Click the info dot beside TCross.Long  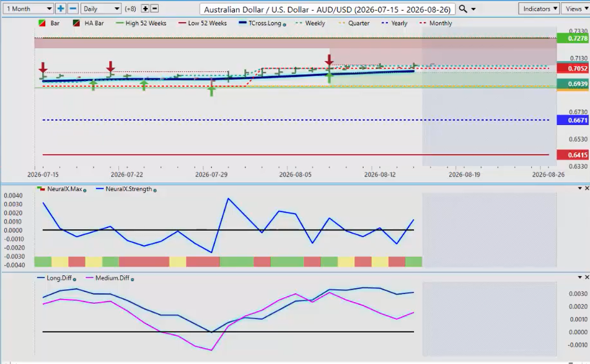click(284, 25)
